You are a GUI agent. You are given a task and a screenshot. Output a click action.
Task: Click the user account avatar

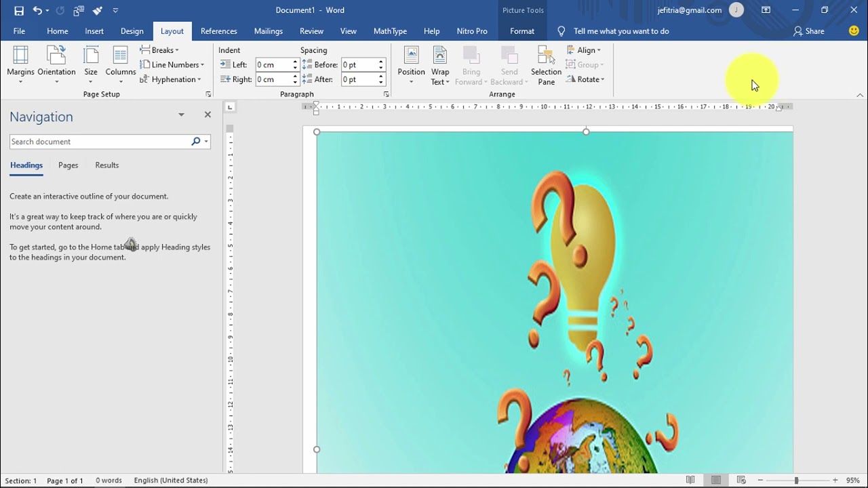pos(736,10)
